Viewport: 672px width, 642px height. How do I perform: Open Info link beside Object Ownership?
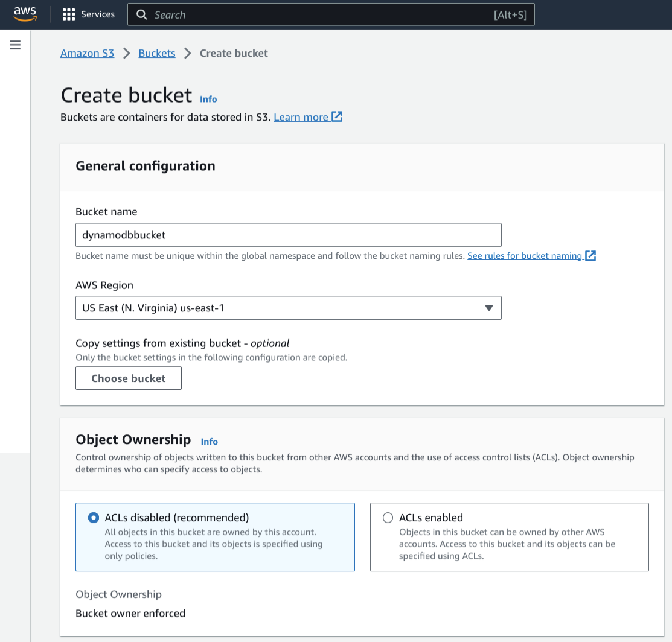tap(209, 442)
